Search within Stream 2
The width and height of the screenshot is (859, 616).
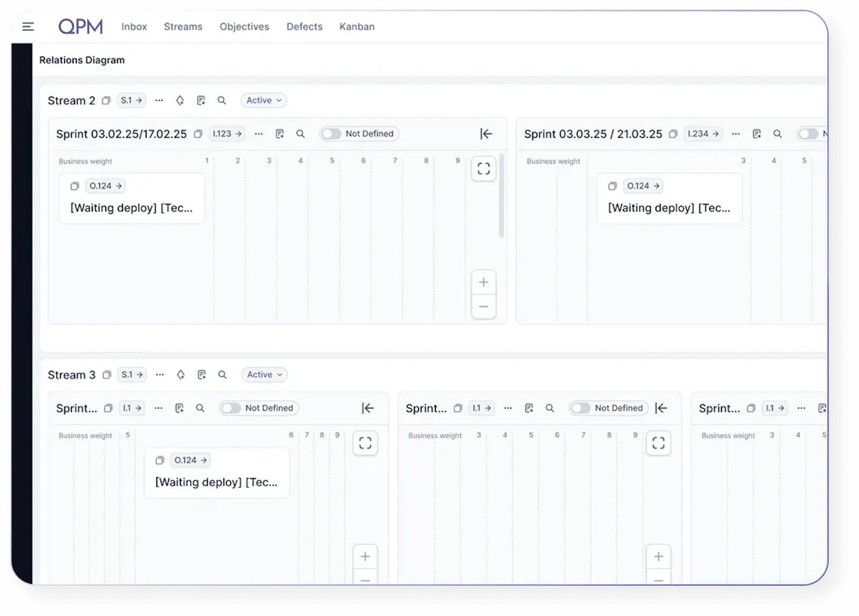tap(222, 100)
